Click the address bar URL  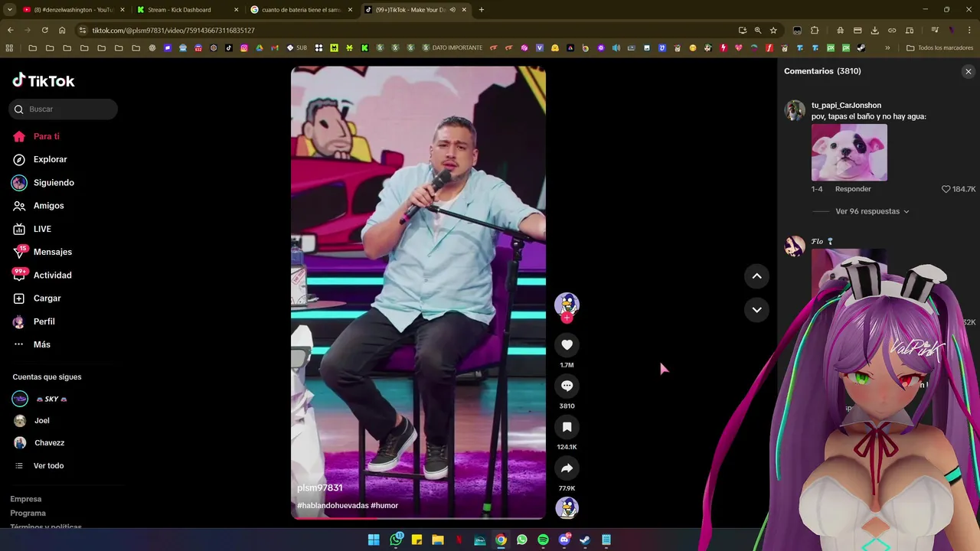pos(173,31)
